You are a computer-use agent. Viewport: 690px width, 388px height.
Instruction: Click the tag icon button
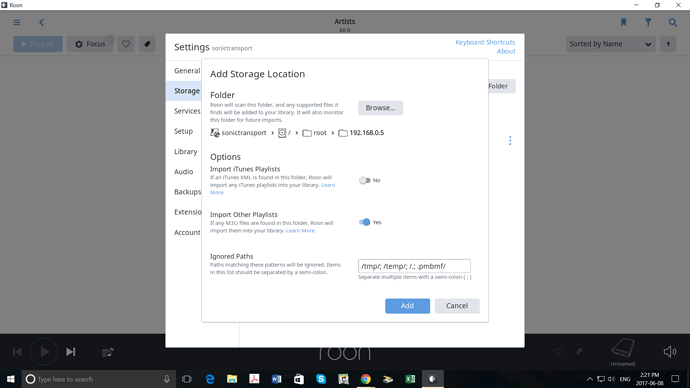coord(147,44)
